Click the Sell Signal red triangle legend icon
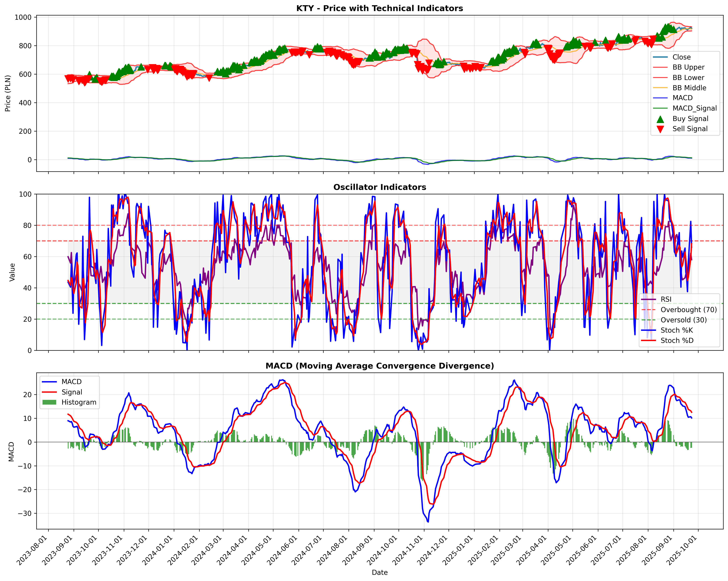 point(660,129)
